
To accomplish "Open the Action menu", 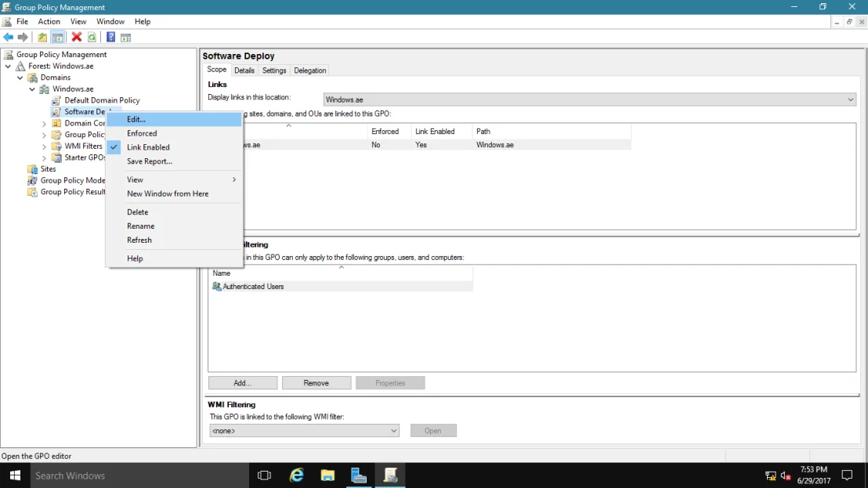I will pyautogui.click(x=49, y=22).
